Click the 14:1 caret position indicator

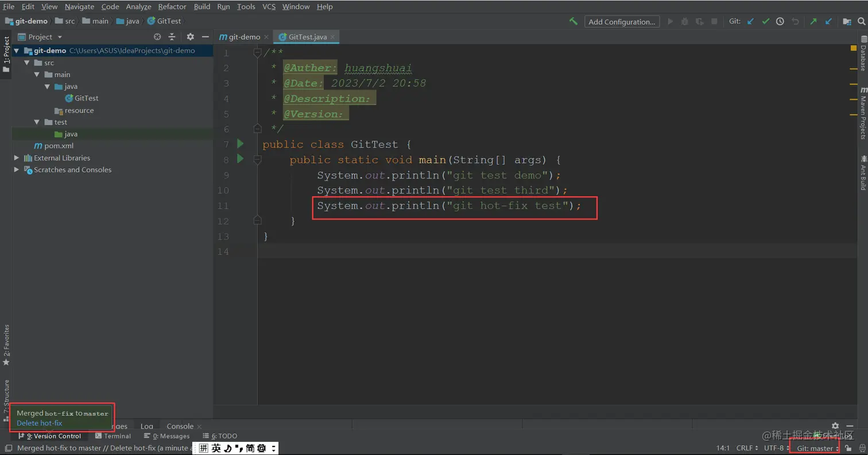(723, 448)
